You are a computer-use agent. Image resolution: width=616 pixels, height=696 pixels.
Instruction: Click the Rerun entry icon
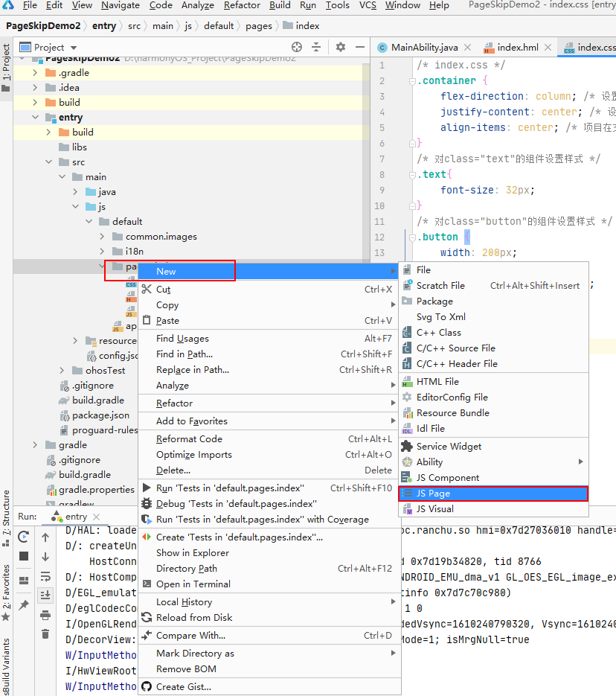pyautogui.click(x=24, y=537)
